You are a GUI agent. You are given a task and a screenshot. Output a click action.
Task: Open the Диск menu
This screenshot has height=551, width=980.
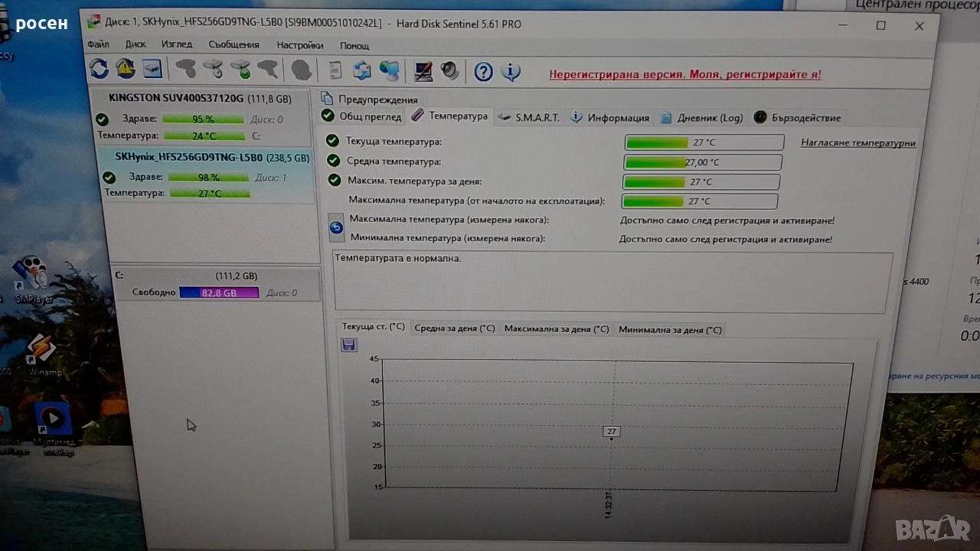(136, 44)
